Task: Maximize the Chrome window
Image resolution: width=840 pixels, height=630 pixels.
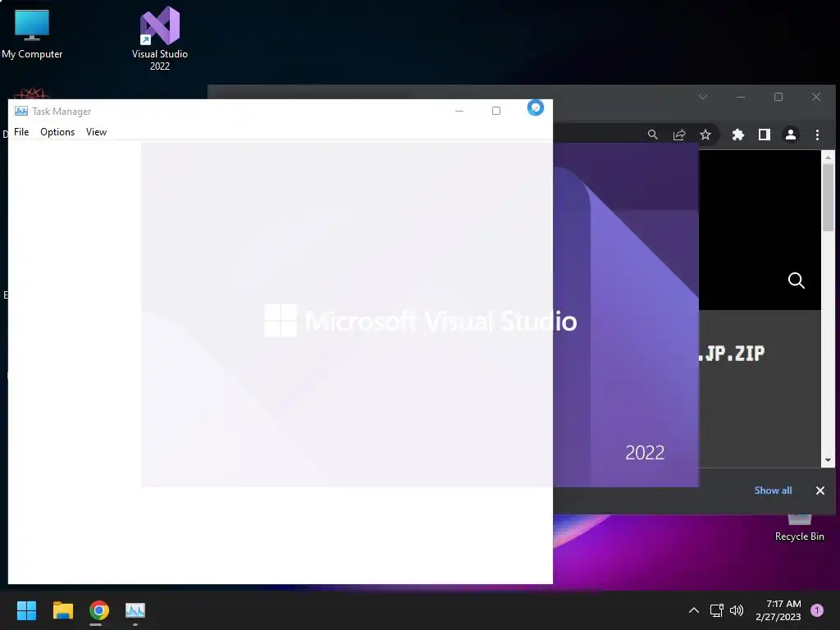Action: [778, 97]
